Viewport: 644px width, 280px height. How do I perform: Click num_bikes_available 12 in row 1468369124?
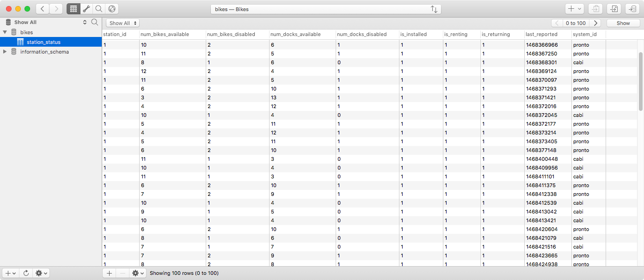[172, 71]
